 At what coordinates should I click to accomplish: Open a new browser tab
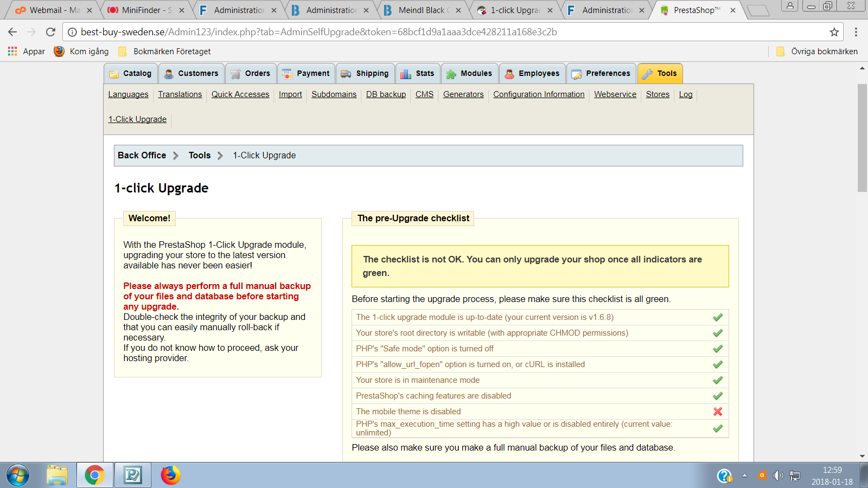(758, 10)
